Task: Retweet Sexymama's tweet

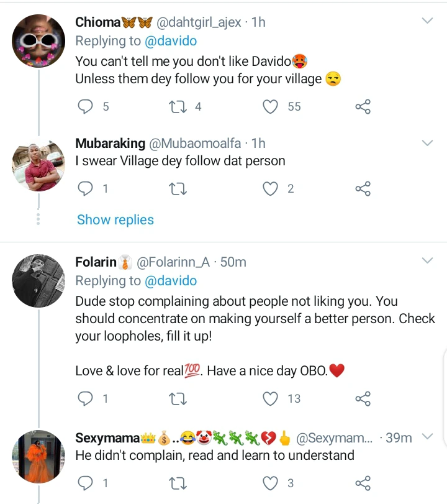Action: click(x=178, y=483)
